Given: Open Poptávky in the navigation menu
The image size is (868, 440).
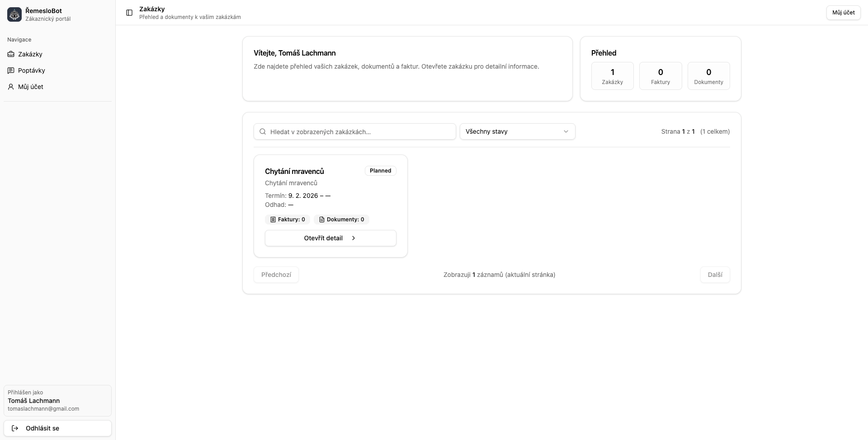Looking at the screenshot, I should pos(32,70).
